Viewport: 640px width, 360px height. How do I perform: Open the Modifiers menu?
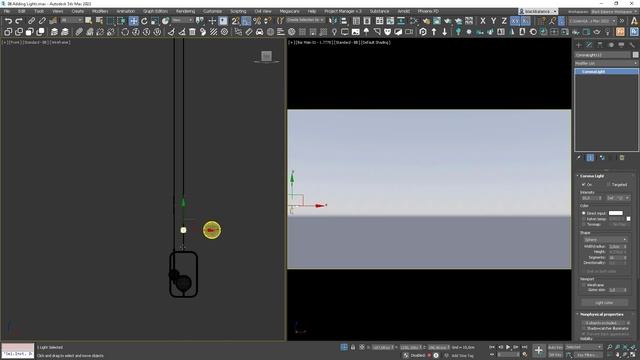(100, 11)
